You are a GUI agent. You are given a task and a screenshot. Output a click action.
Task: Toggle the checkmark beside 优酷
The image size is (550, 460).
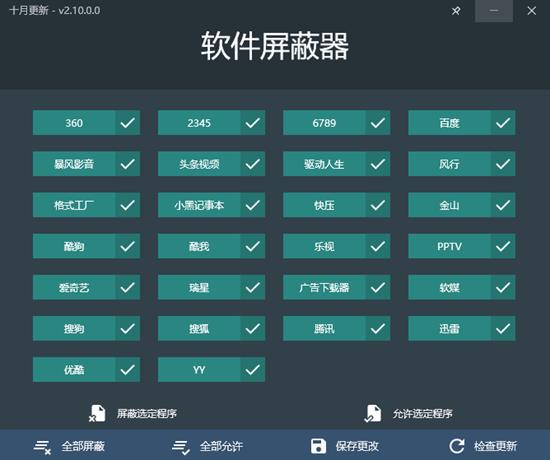tap(127, 369)
